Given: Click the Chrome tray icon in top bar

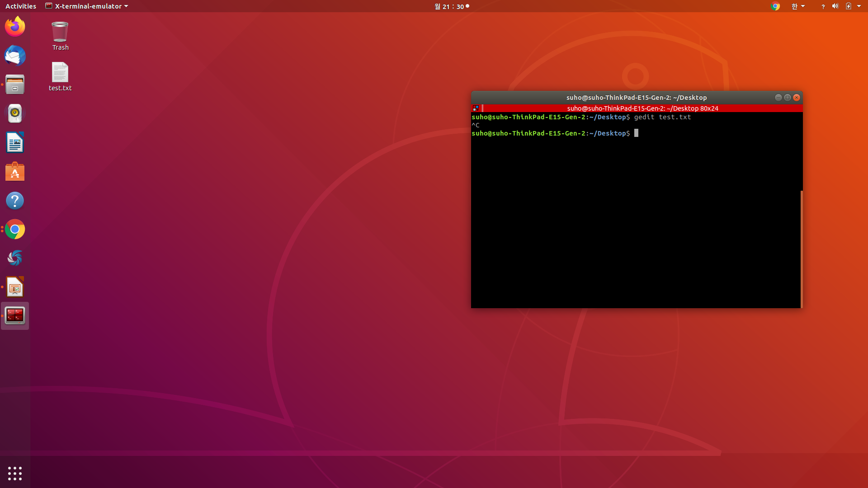Looking at the screenshot, I should tap(775, 6).
